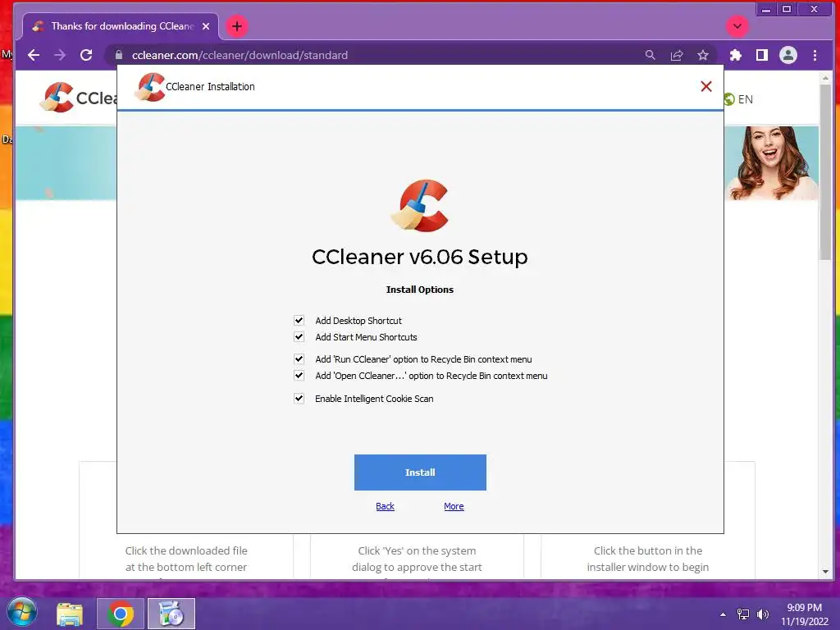840x630 pixels.
Task: Close the CCleaner Installation dialog
Action: click(x=706, y=86)
